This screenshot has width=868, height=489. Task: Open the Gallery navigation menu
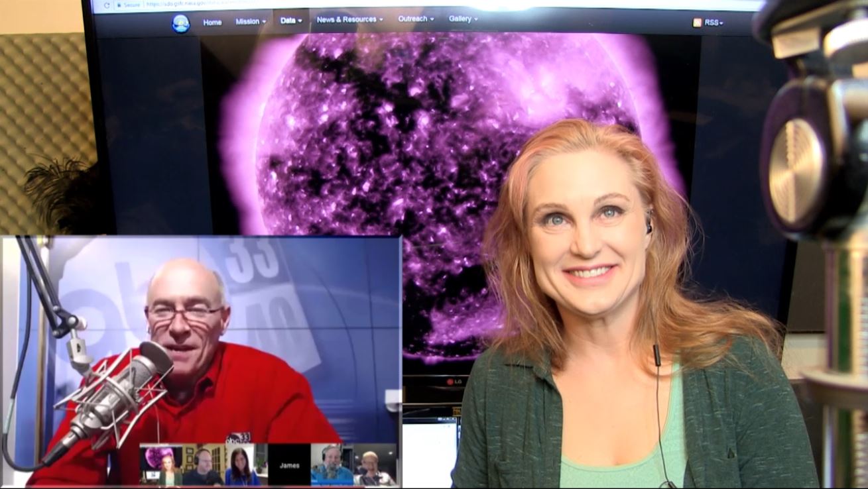pyautogui.click(x=463, y=19)
